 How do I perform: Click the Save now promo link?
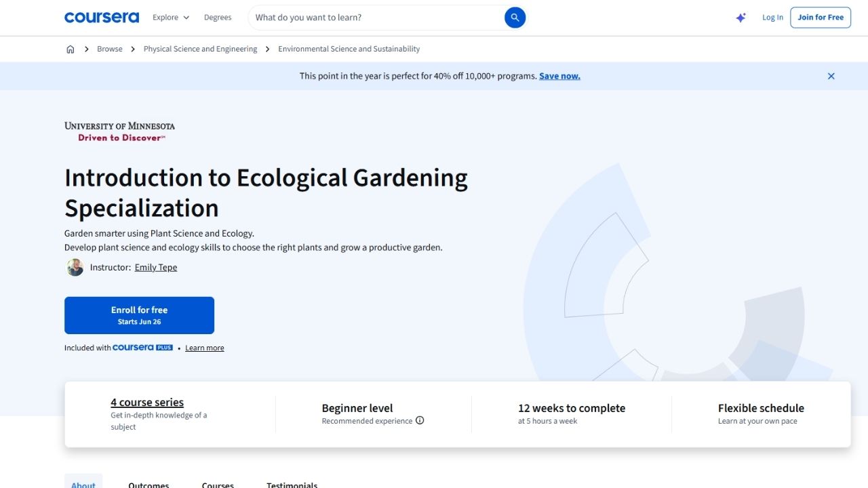(559, 76)
